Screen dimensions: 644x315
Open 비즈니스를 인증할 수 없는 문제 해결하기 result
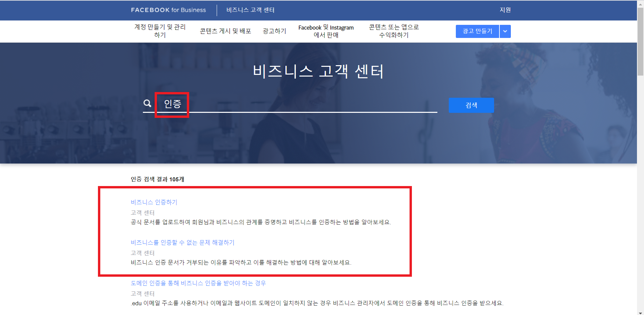[183, 242]
